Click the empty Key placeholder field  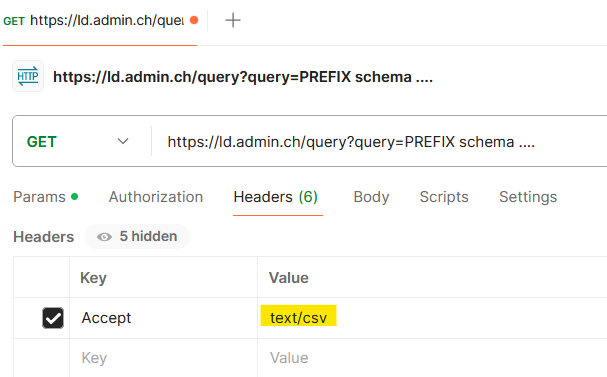tap(163, 358)
